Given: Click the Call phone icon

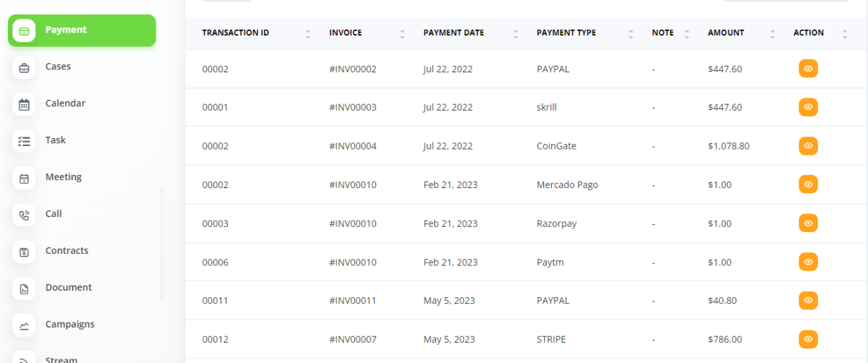Looking at the screenshot, I should [x=24, y=215].
